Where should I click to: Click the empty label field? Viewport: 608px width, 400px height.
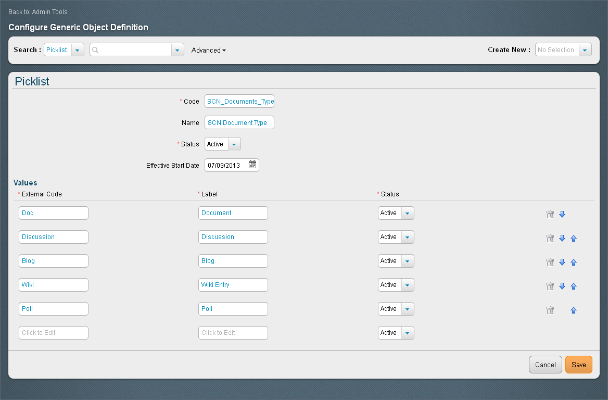(x=233, y=333)
